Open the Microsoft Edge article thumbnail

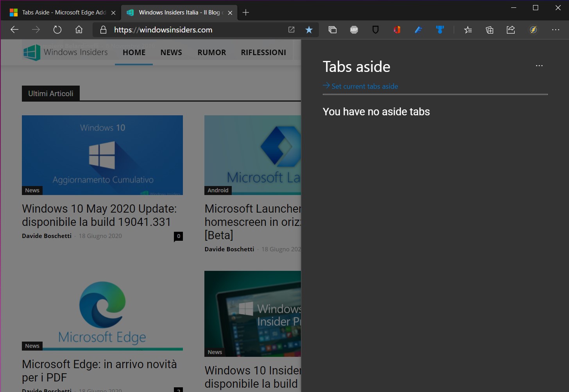click(x=102, y=311)
